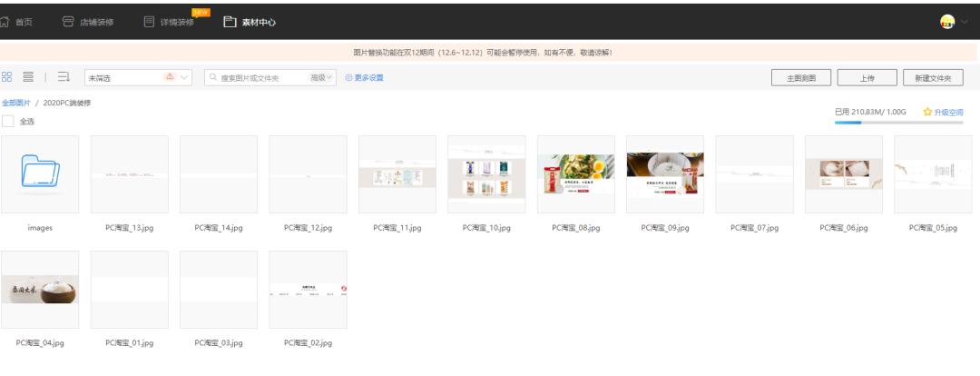Select the 素材中心 tab
This screenshot has height=376, width=980.
(x=259, y=22)
